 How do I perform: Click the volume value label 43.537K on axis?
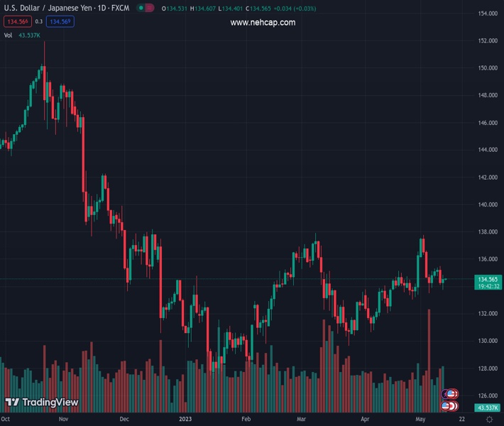(487, 408)
